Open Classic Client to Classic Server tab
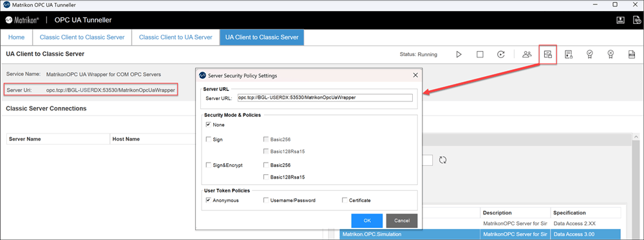 82,37
